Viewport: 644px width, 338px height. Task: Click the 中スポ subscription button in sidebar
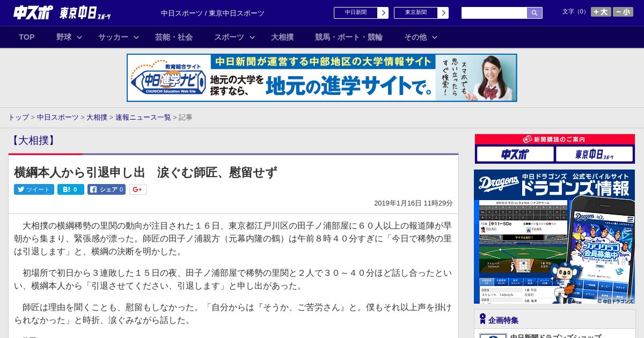[515, 154]
